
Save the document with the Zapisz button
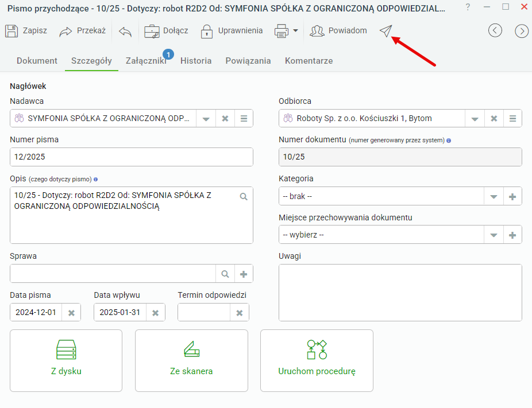tap(26, 31)
